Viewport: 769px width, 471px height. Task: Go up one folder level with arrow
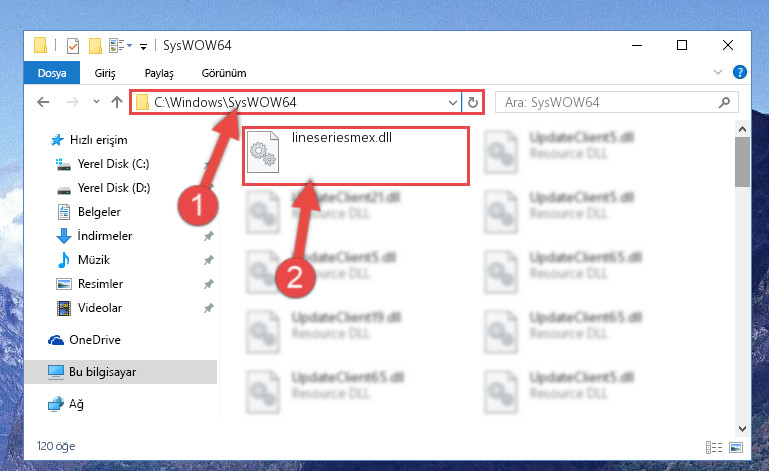click(117, 102)
